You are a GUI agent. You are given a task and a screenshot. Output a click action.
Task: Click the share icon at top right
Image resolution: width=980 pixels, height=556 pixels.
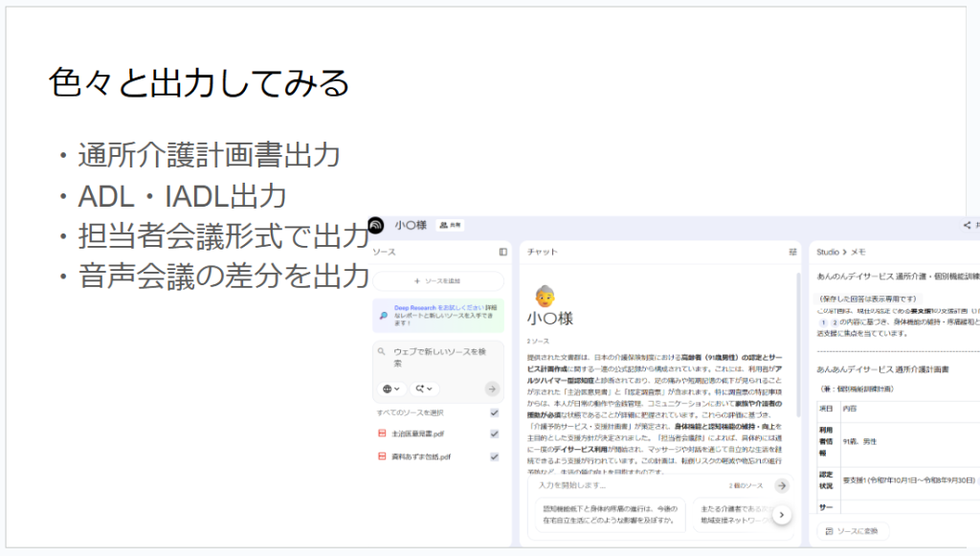point(967,226)
